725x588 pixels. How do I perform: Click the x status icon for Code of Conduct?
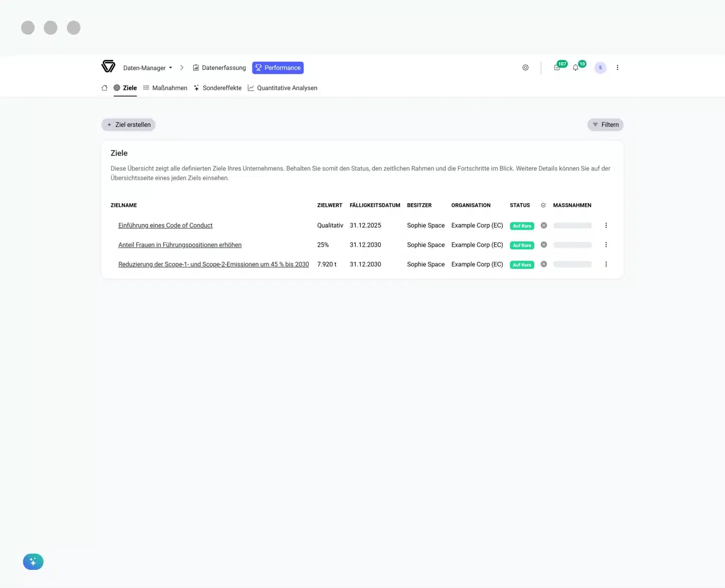pyautogui.click(x=543, y=225)
